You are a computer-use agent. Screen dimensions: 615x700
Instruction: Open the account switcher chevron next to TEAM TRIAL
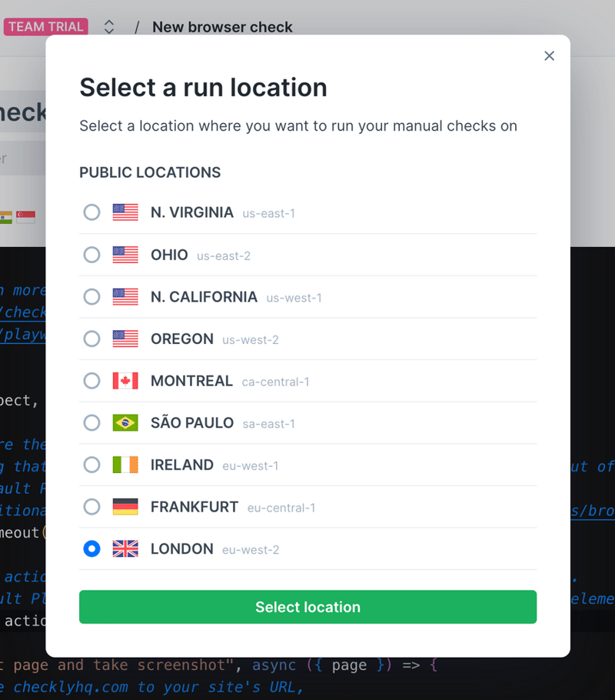108,26
